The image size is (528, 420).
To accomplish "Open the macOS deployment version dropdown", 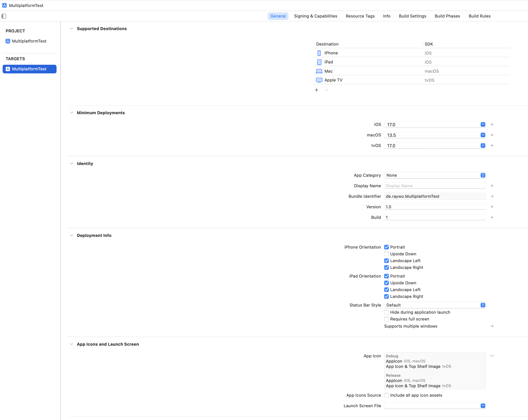I will coord(483,135).
